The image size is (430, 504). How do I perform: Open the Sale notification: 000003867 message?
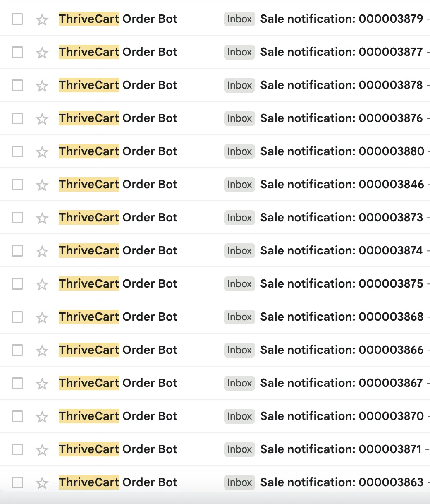(x=341, y=383)
